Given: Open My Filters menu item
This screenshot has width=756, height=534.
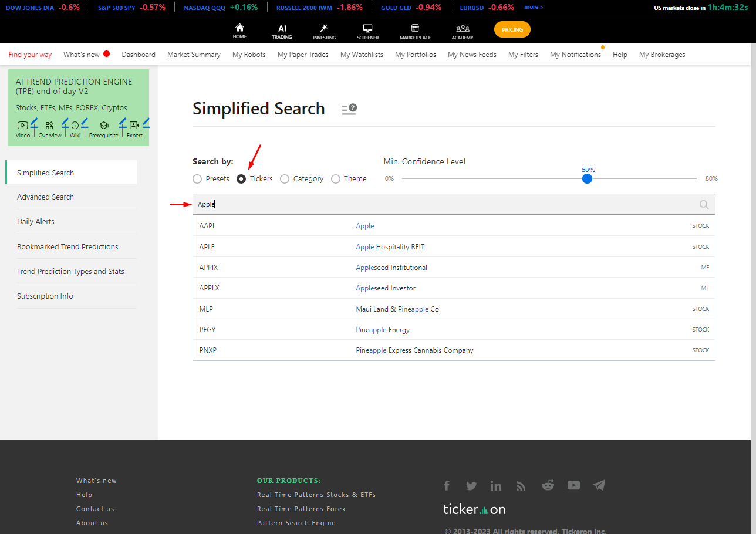Looking at the screenshot, I should [523, 55].
